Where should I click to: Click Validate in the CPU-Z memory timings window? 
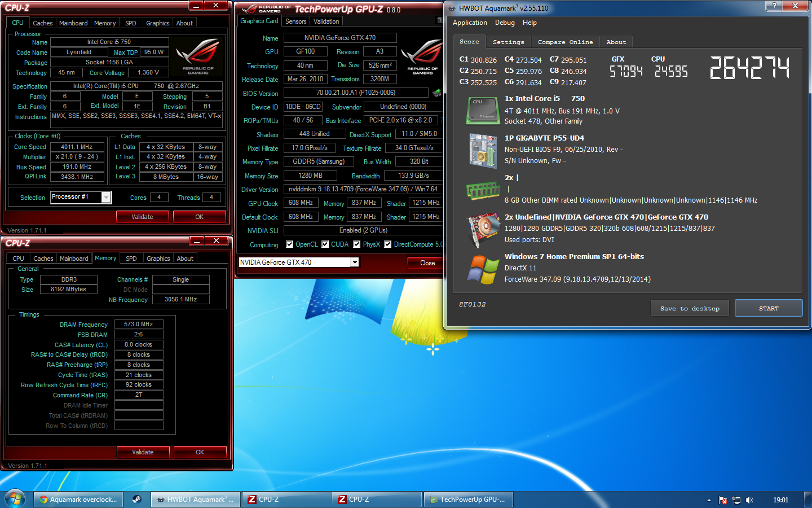pos(143,452)
